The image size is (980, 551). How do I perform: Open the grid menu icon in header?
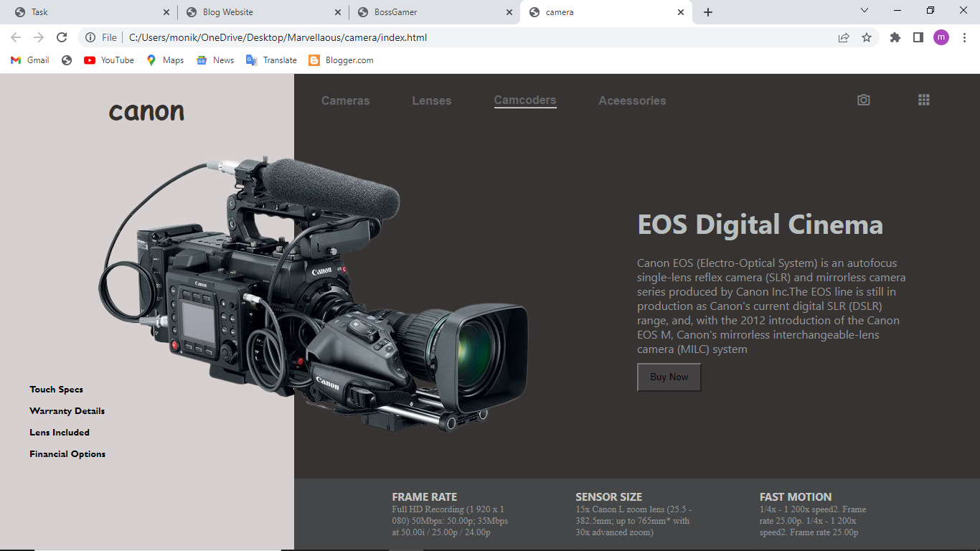click(x=924, y=100)
